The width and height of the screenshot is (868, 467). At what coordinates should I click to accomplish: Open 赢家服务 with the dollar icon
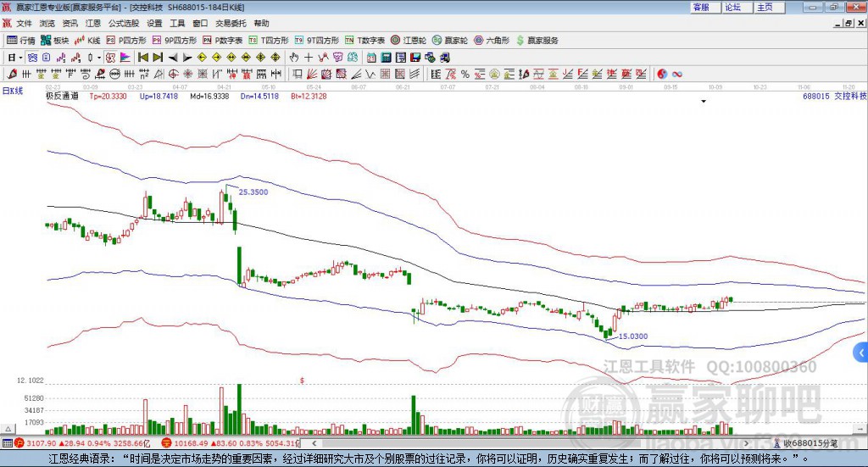537,41
